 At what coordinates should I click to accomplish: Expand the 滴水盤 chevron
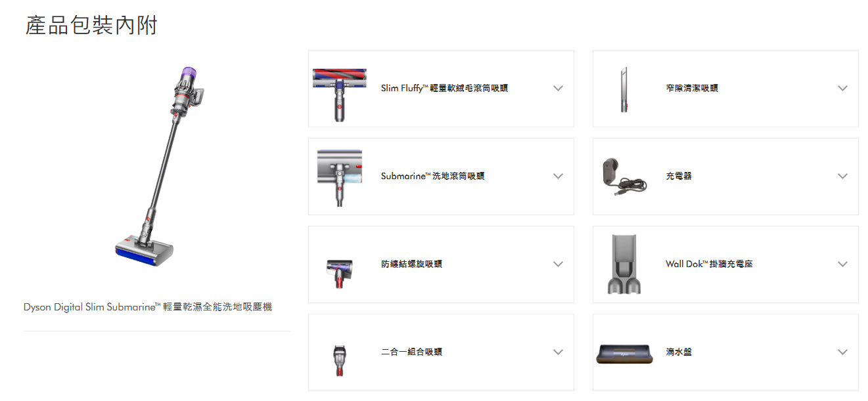[x=842, y=352]
